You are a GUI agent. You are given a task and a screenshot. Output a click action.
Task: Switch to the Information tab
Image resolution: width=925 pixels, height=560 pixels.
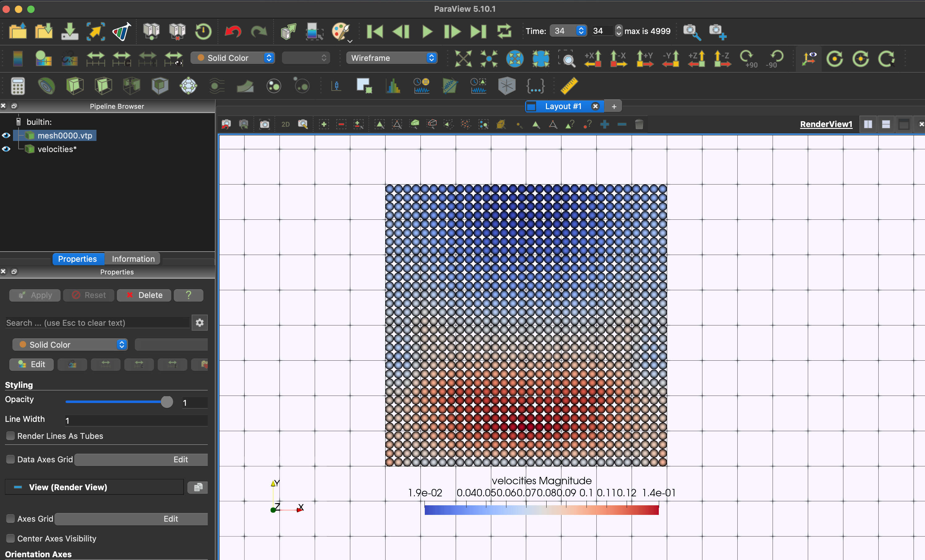tap(133, 259)
